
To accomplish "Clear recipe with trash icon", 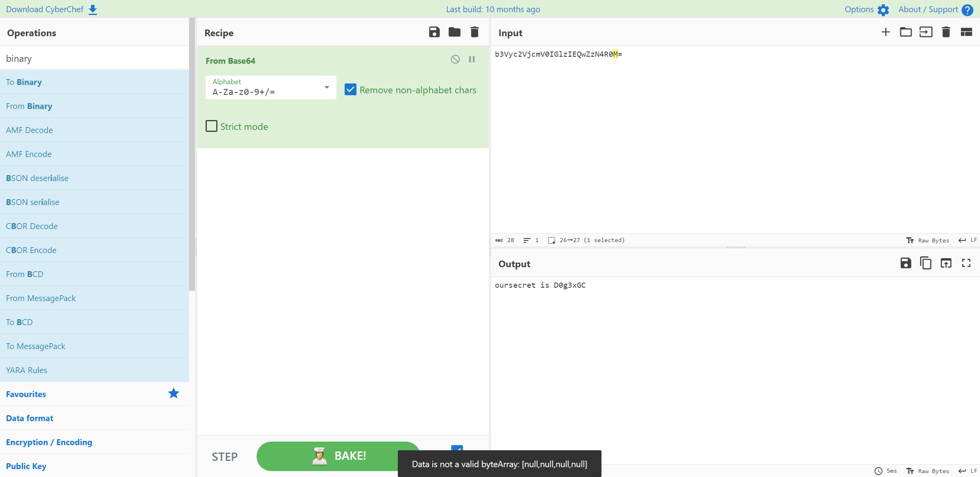I will pyautogui.click(x=475, y=32).
